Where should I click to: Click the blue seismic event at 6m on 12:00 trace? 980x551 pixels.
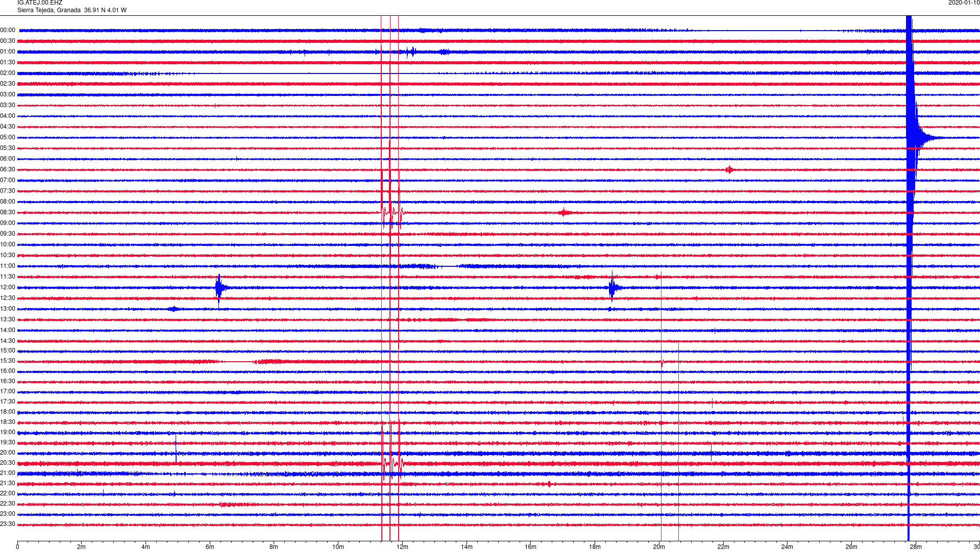click(220, 288)
